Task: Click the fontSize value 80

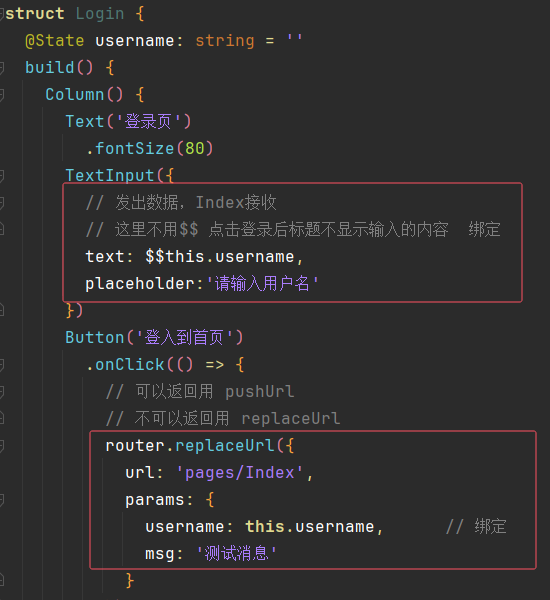Action: click(194, 148)
